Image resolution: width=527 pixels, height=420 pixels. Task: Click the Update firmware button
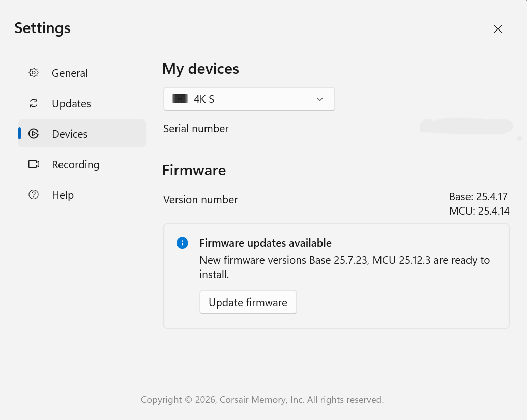(248, 302)
